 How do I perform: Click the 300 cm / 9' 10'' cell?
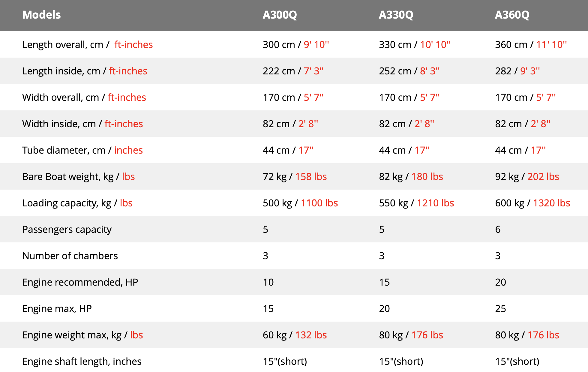pyautogui.click(x=296, y=45)
